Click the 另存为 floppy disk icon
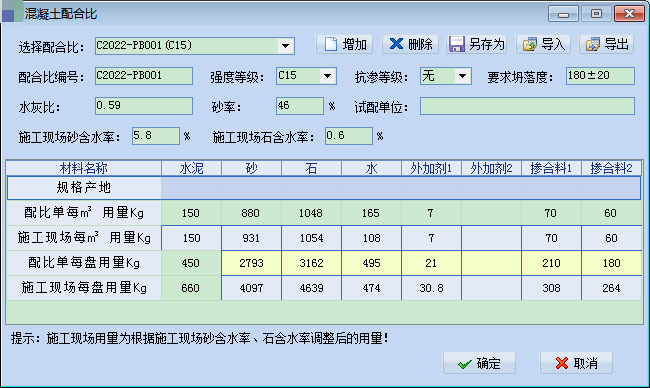 [456, 44]
